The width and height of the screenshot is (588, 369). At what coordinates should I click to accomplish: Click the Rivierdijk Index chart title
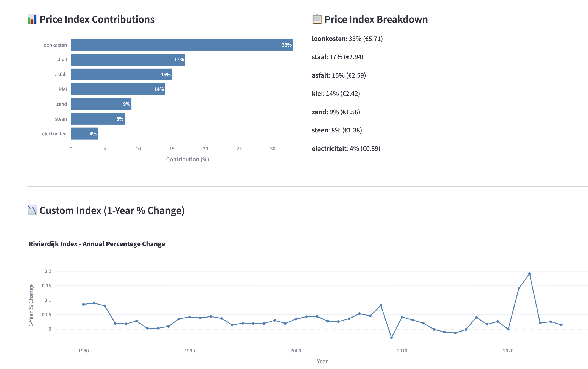tap(97, 244)
